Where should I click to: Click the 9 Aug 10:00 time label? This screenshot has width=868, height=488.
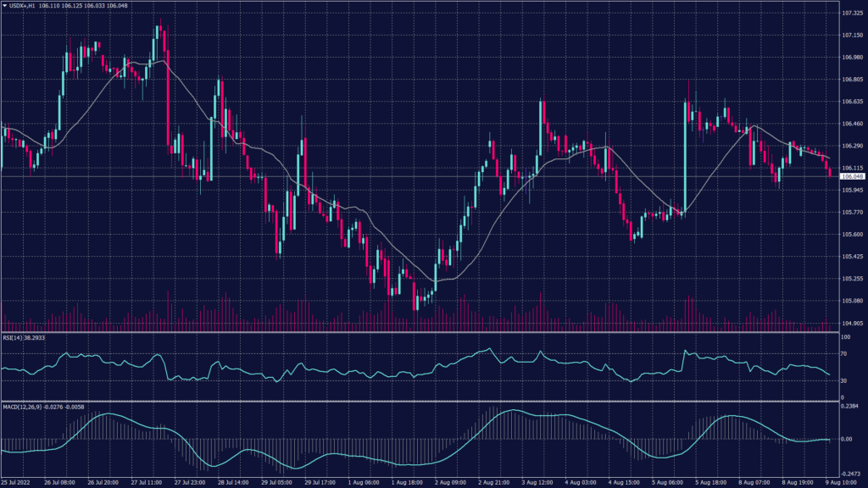click(843, 482)
